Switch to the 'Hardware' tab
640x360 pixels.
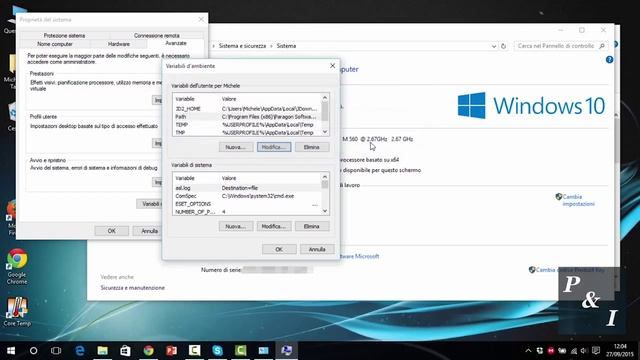119,44
